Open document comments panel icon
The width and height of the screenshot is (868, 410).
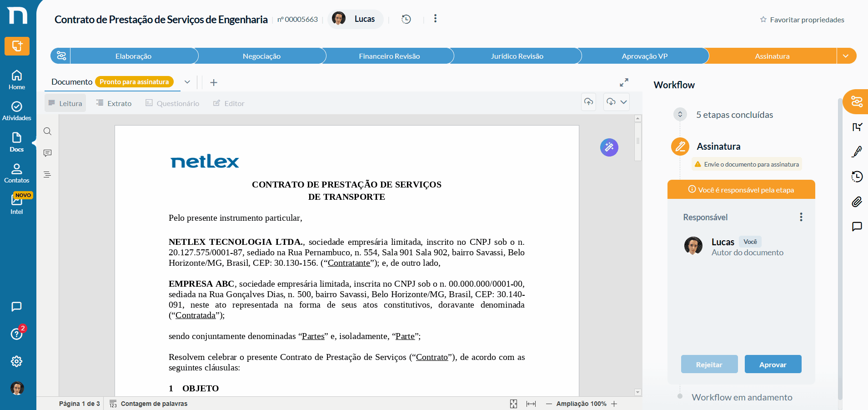(47, 153)
